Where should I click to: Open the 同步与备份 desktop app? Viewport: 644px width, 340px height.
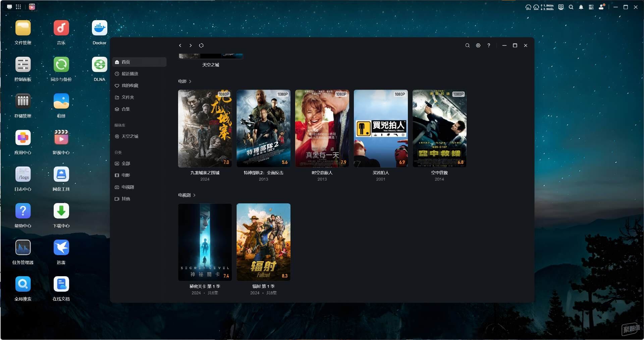click(61, 65)
